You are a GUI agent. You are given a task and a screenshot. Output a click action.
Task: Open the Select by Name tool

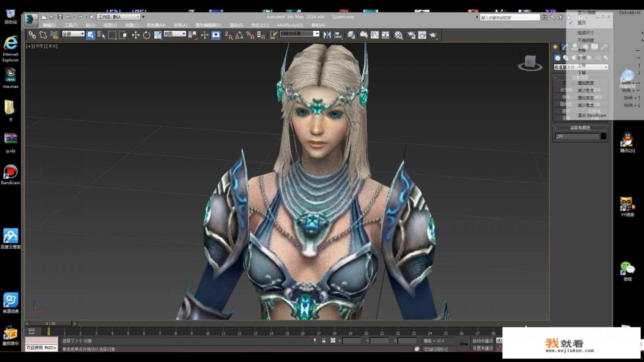102,34
